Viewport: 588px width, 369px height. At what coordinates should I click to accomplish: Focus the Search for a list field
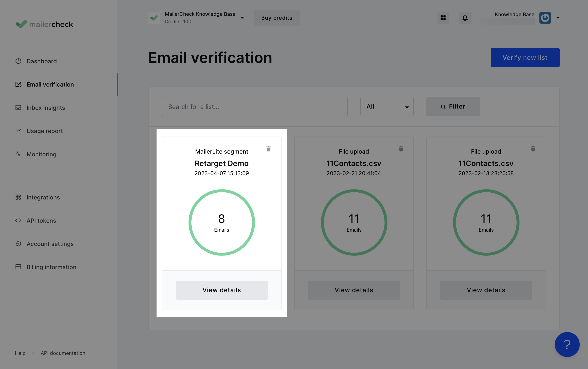click(255, 107)
